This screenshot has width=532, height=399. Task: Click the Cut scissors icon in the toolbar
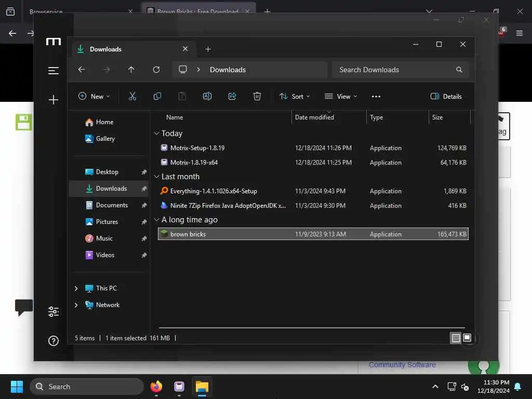pos(132,96)
